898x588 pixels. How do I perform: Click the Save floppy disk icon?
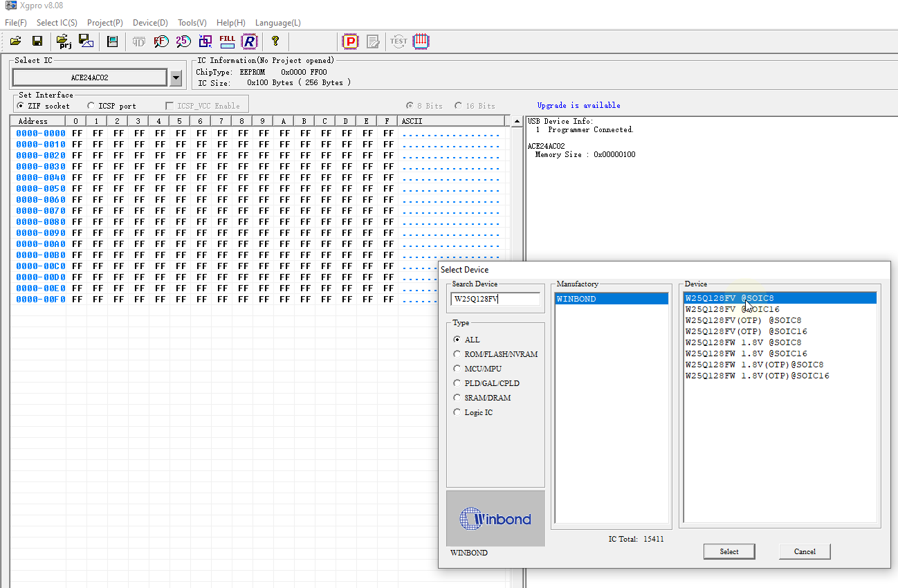(x=37, y=42)
